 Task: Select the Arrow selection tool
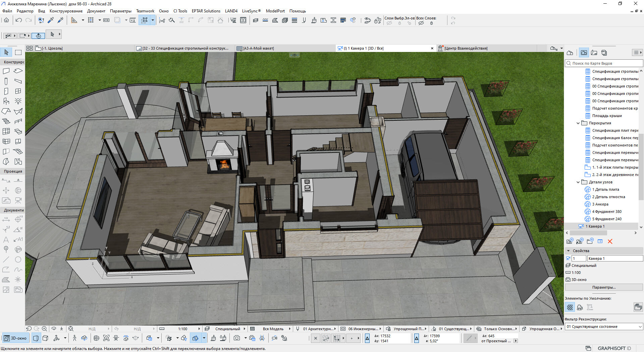pyautogui.click(x=6, y=52)
